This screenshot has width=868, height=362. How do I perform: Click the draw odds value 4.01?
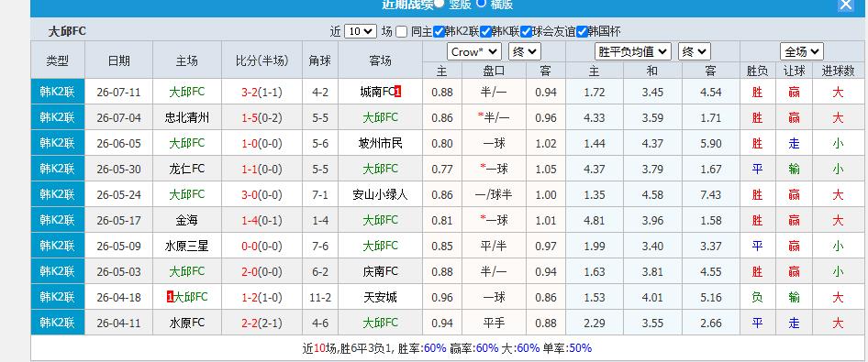point(652,297)
